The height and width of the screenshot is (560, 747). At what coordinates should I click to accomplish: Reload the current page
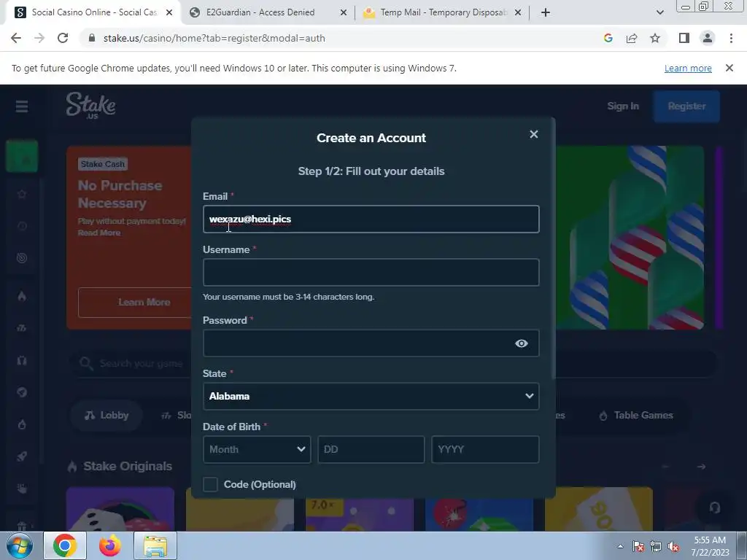63,38
